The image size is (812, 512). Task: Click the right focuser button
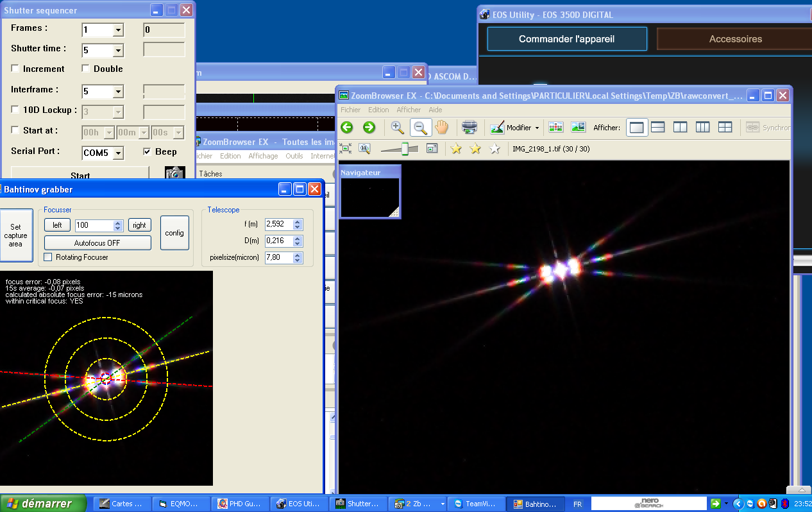(139, 225)
